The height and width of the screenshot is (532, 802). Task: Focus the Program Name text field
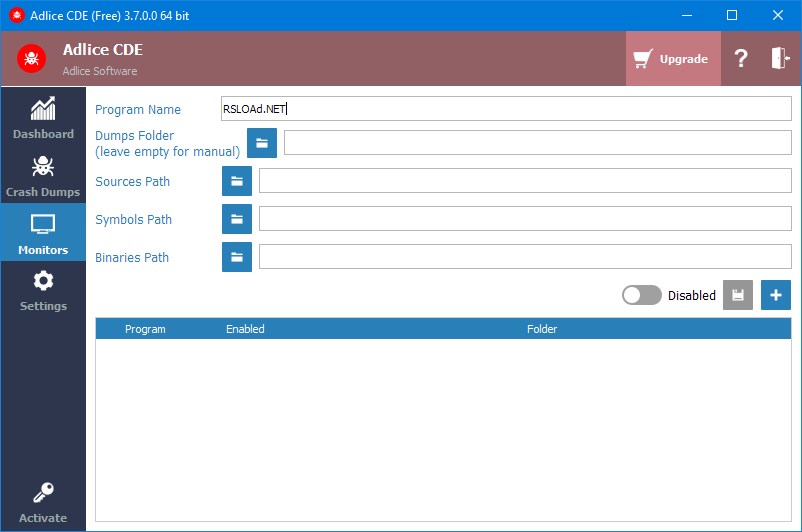[506, 108]
